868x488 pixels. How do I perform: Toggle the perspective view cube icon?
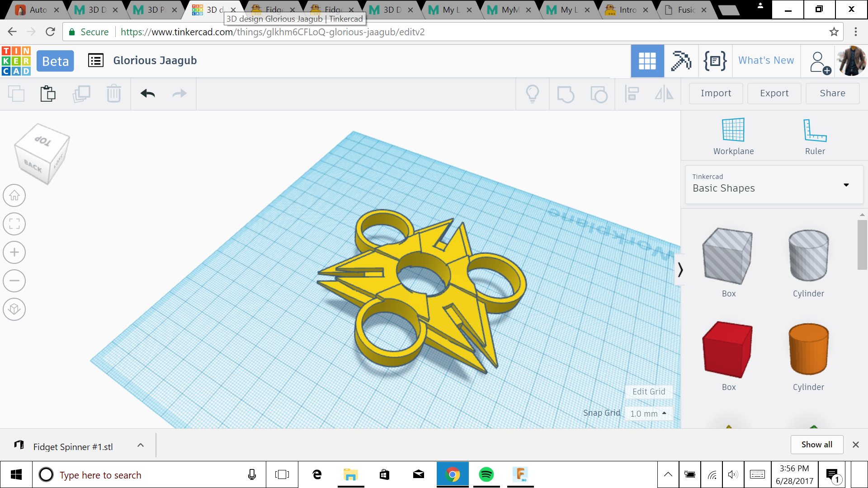[14, 309]
